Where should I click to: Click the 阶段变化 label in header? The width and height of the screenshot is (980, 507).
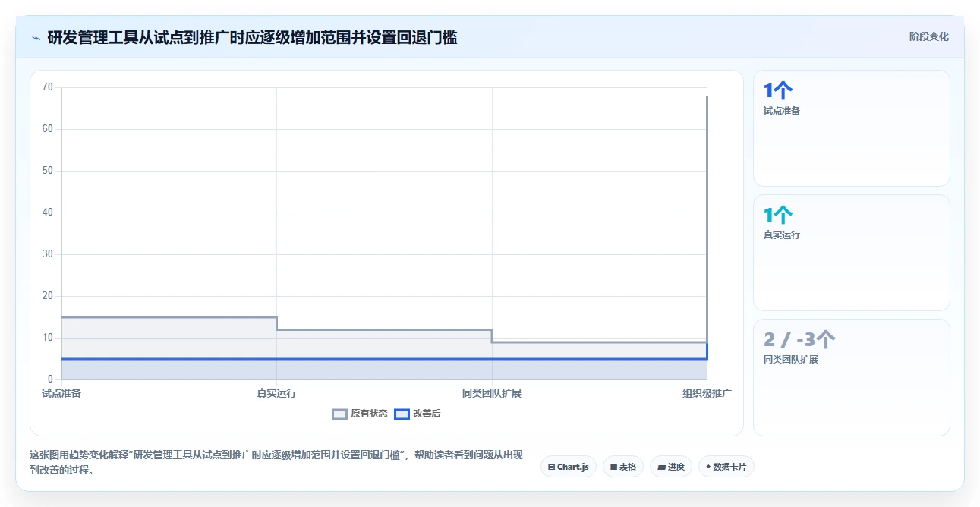[x=929, y=36]
